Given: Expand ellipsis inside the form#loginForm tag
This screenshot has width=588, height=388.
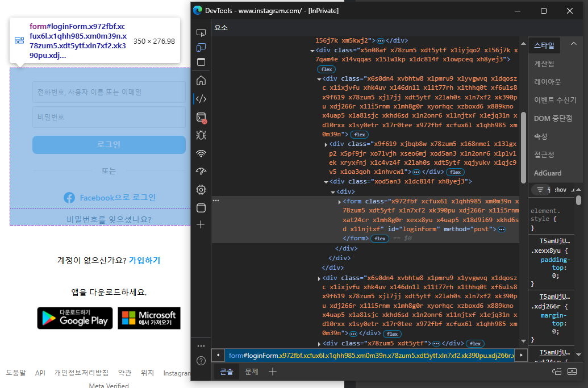Looking at the screenshot, I should point(502,230).
